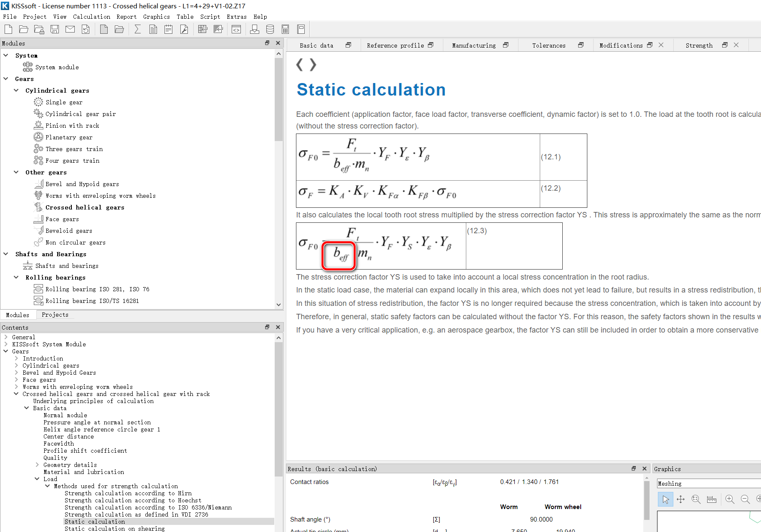Switch to the Strength tab

(699, 45)
